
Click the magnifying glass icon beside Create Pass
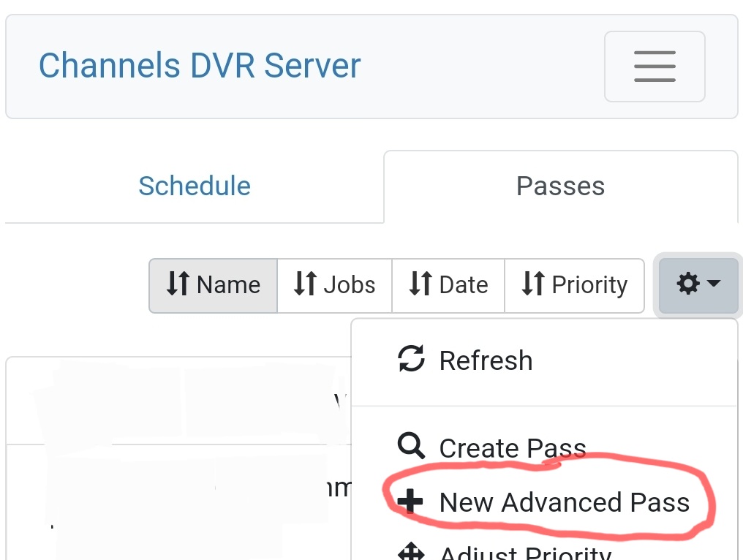tap(410, 445)
